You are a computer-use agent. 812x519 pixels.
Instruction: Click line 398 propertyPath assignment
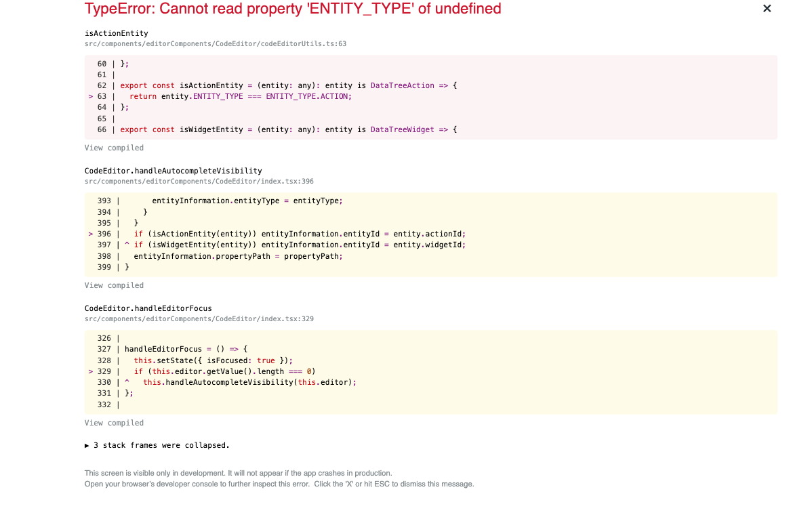point(238,256)
